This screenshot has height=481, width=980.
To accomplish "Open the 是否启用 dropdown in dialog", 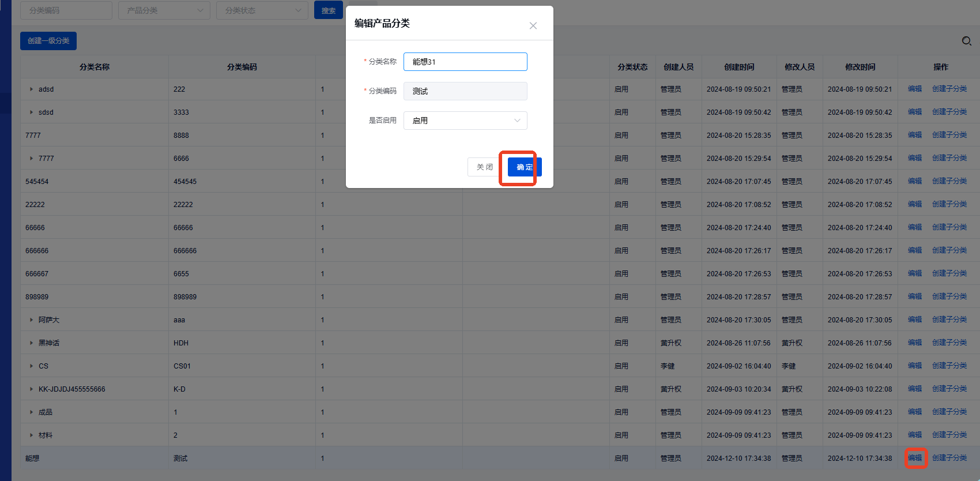I will [x=465, y=121].
